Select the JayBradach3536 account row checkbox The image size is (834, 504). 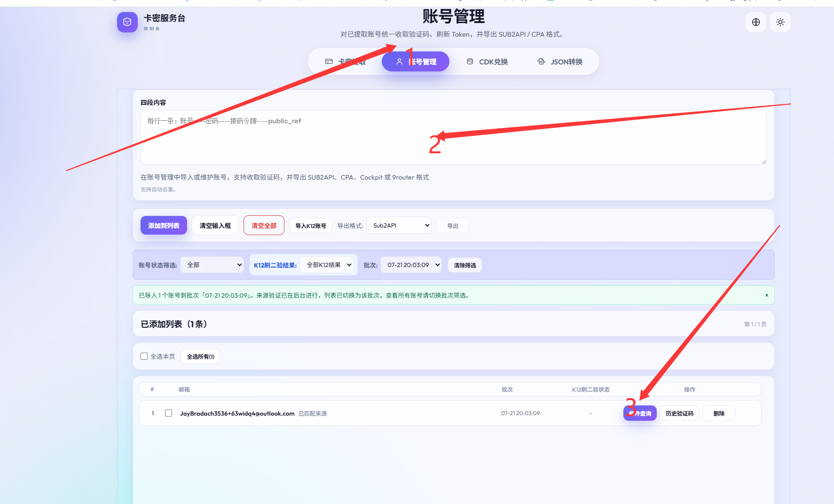tap(168, 413)
